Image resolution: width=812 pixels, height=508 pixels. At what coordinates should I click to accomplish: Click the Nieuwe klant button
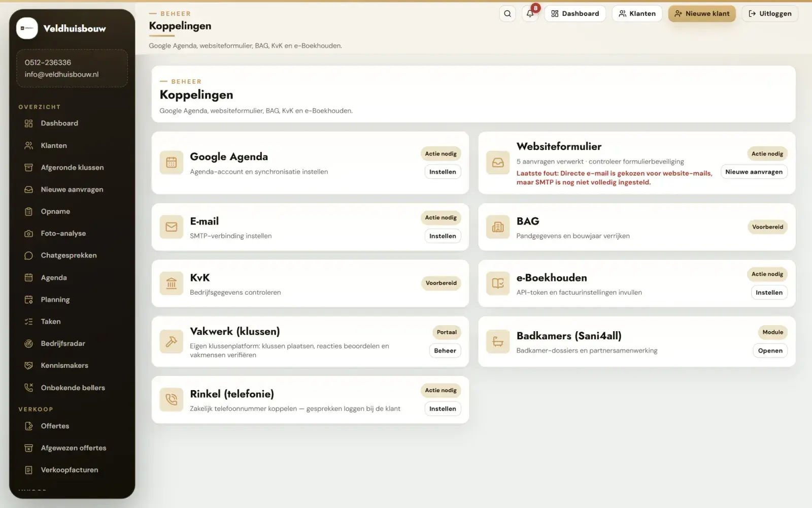click(702, 14)
